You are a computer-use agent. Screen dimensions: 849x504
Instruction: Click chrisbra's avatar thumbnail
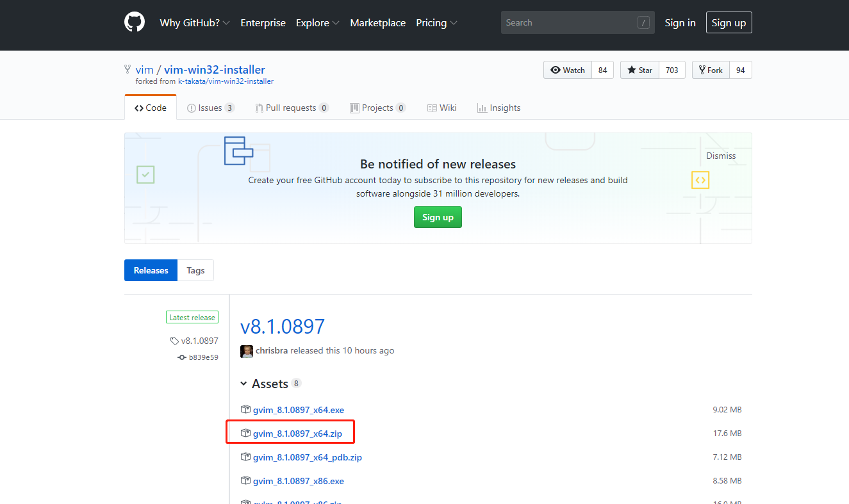coord(247,351)
